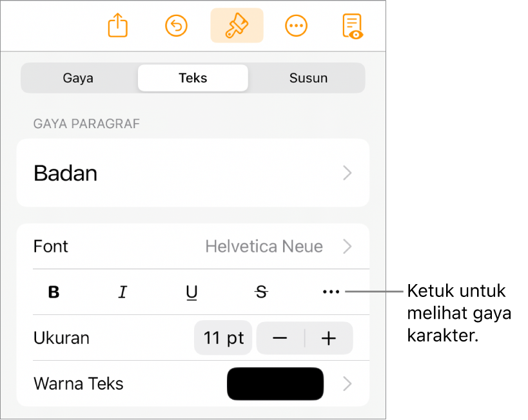The height and width of the screenshot is (420, 528).
Task: Tap the document view options icon
Action: pyautogui.click(x=353, y=26)
